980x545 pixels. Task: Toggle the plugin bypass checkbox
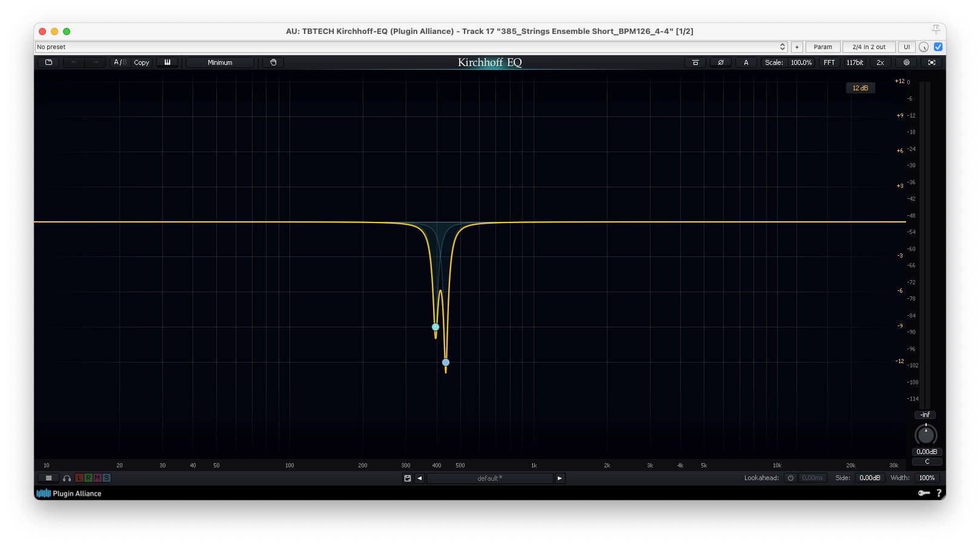pyautogui.click(x=938, y=47)
